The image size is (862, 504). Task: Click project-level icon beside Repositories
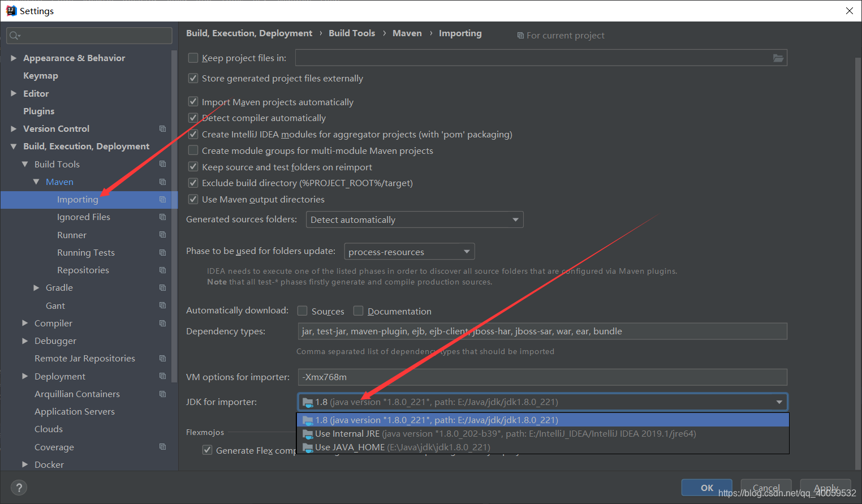pyautogui.click(x=162, y=270)
